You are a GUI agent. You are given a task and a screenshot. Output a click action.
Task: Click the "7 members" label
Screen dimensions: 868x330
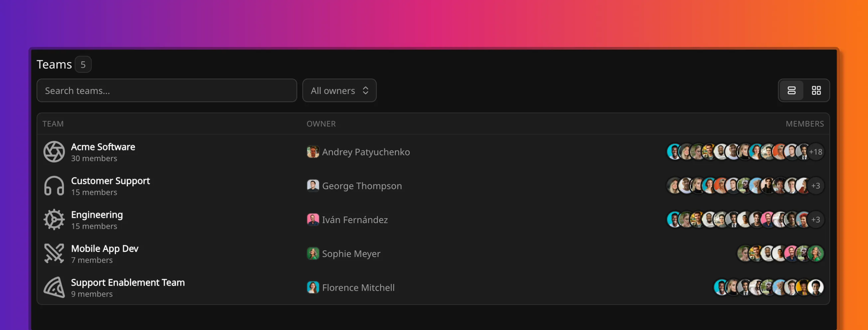pyautogui.click(x=91, y=260)
